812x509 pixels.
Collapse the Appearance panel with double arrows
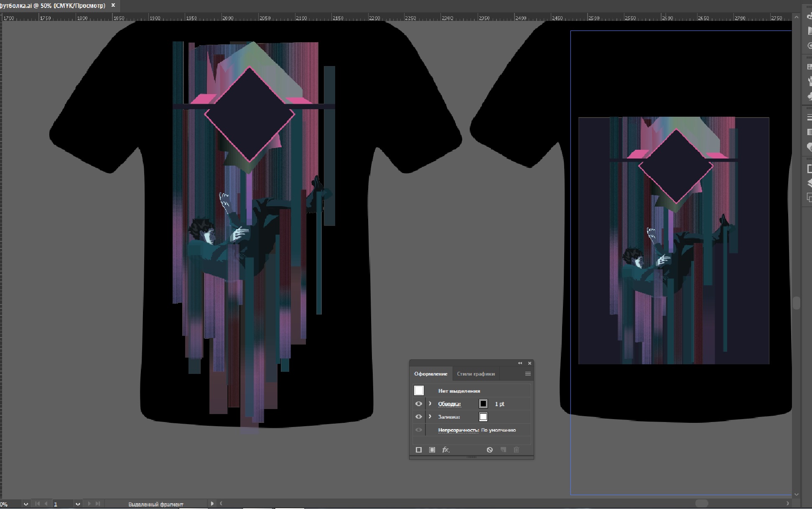520,363
